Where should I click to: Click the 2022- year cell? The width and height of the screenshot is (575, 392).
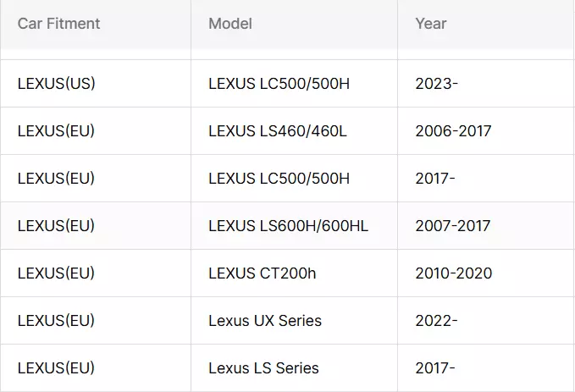click(436, 321)
